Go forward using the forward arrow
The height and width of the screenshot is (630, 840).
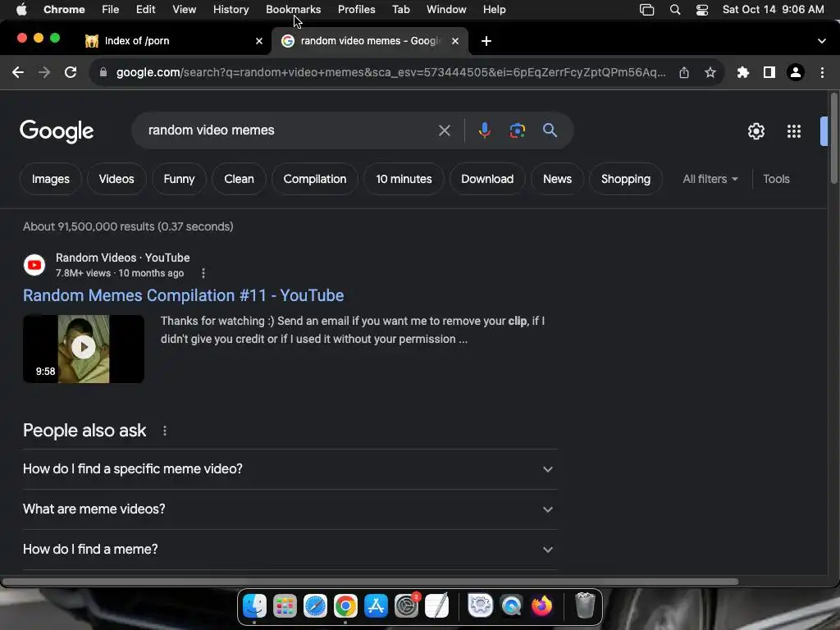click(x=44, y=72)
